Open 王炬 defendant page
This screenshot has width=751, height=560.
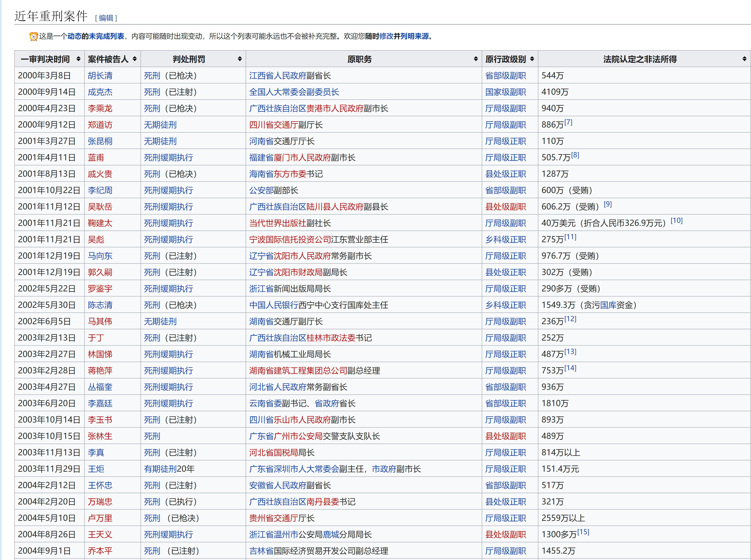96,469
